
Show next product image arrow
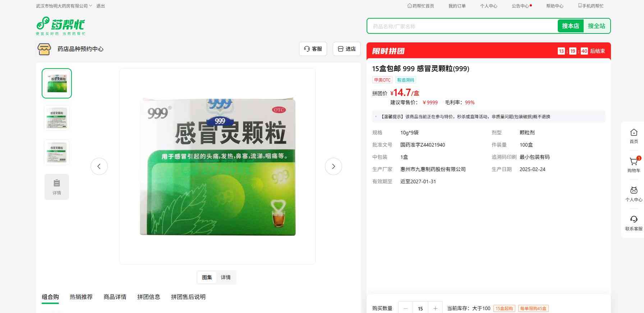pyautogui.click(x=333, y=166)
